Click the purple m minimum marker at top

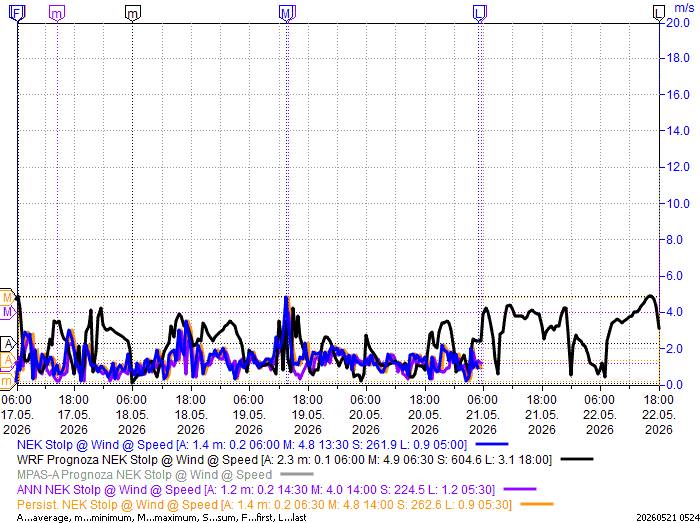(x=57, y=13)
